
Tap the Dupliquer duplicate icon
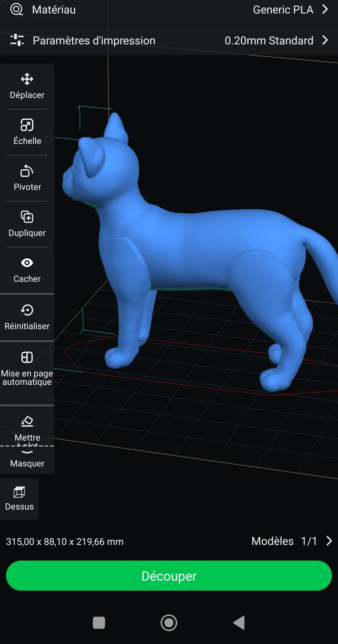27,217
